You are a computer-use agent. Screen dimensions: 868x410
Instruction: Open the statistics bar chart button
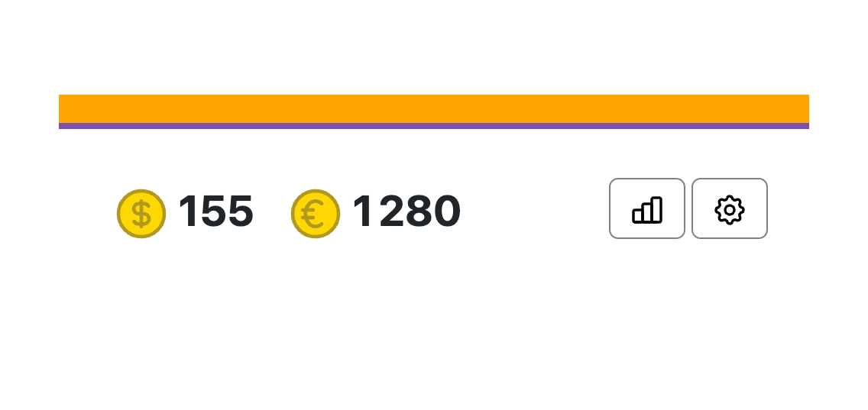(x=647, y=208)
